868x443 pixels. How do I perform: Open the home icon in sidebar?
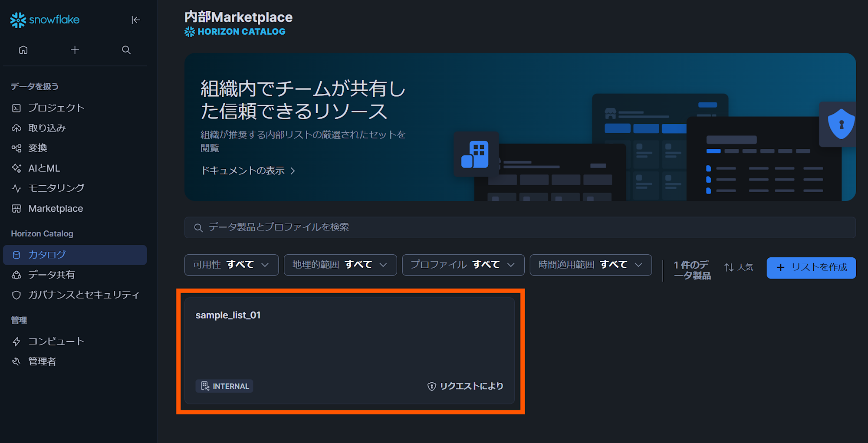point(23,50)
